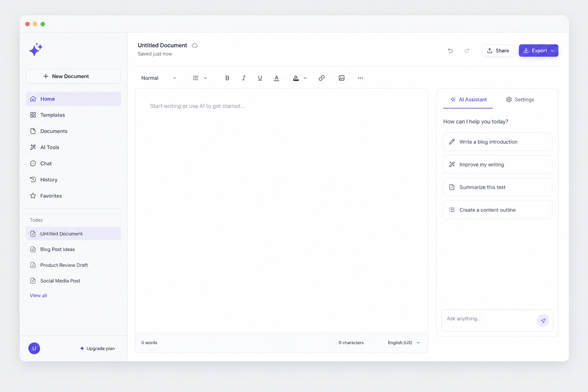This screenshot has height=392, width=588.
Task: Undo the last edit
Action: pyautogui.click(x=451, y=51)
